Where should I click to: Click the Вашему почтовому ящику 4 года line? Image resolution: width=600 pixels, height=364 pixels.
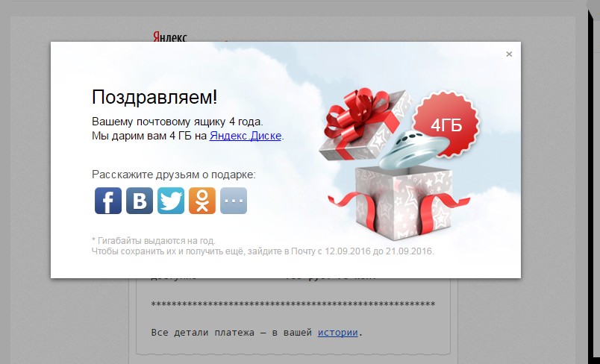tap(178, 122)
